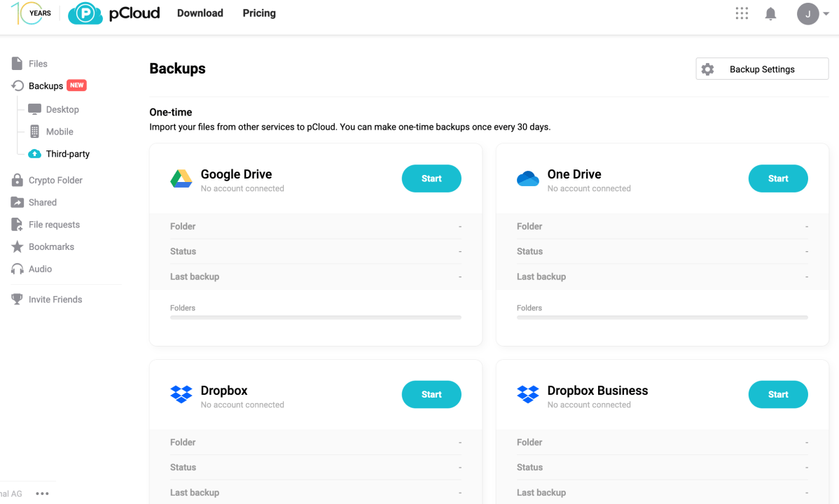Open the footer three-dots menu

[42, 493]
